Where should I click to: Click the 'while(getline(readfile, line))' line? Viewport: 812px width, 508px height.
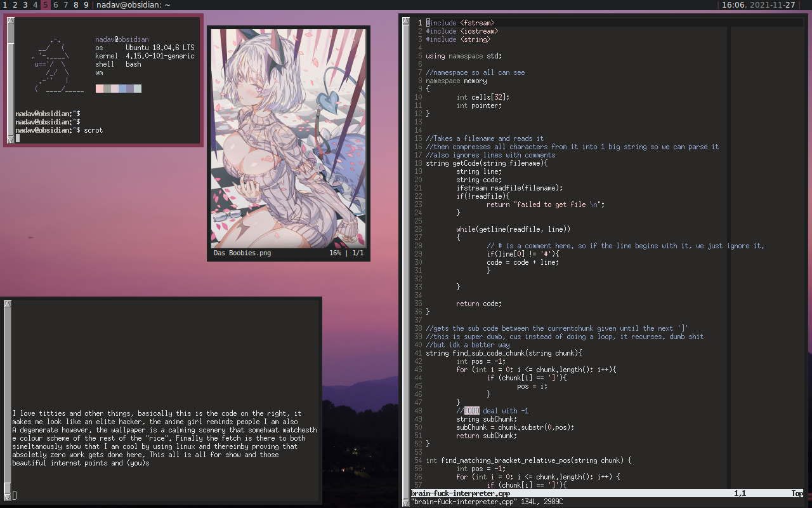tap(513, 229)
